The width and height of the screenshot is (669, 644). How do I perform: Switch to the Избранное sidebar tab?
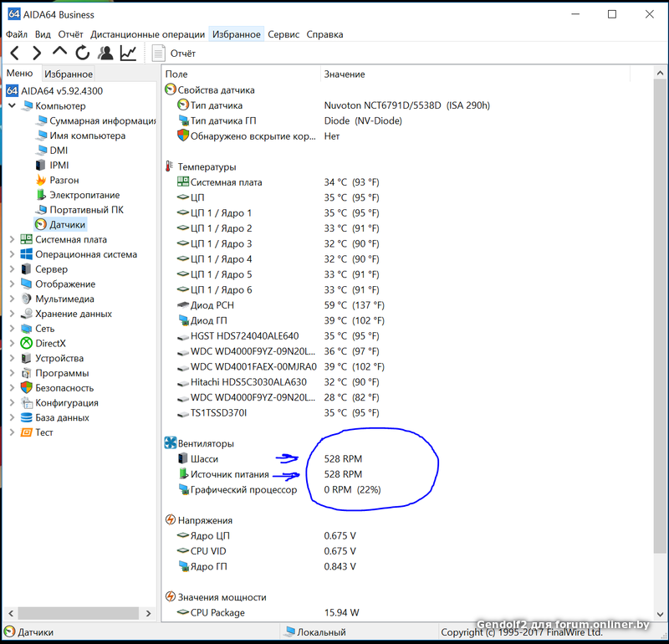[69, 74]
